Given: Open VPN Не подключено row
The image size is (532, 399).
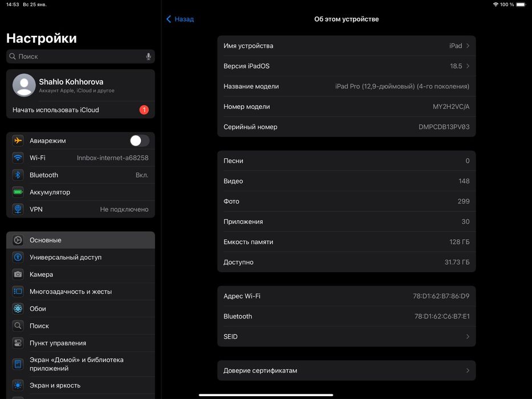Looking at the screenshot, I should coord(80,209).
